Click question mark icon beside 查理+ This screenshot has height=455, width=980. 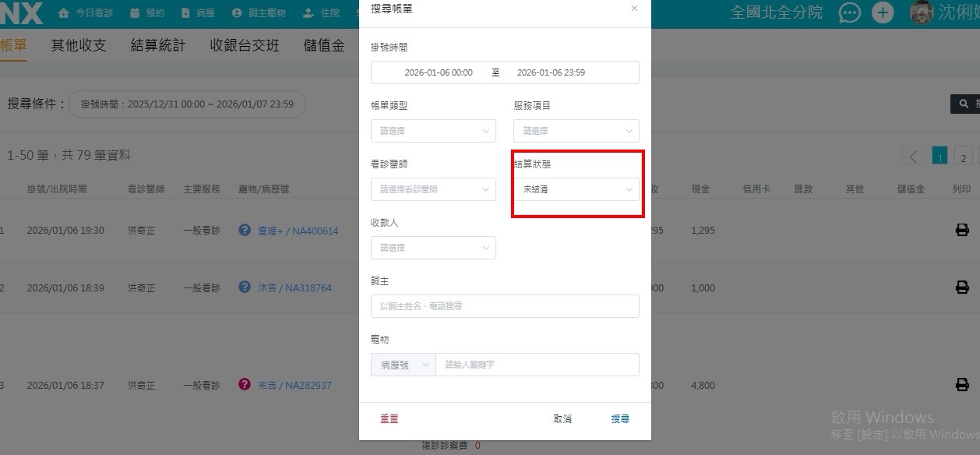click(245, 230)
